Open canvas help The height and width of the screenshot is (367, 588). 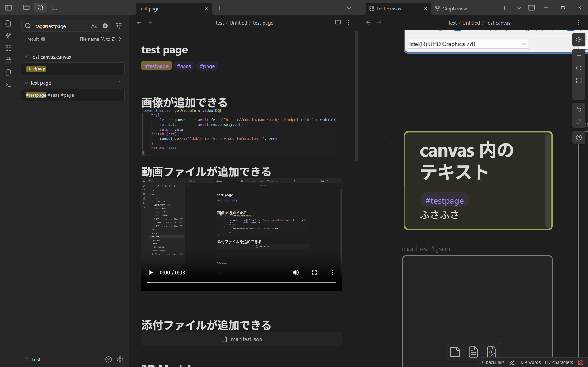click(x=579, y=138)
